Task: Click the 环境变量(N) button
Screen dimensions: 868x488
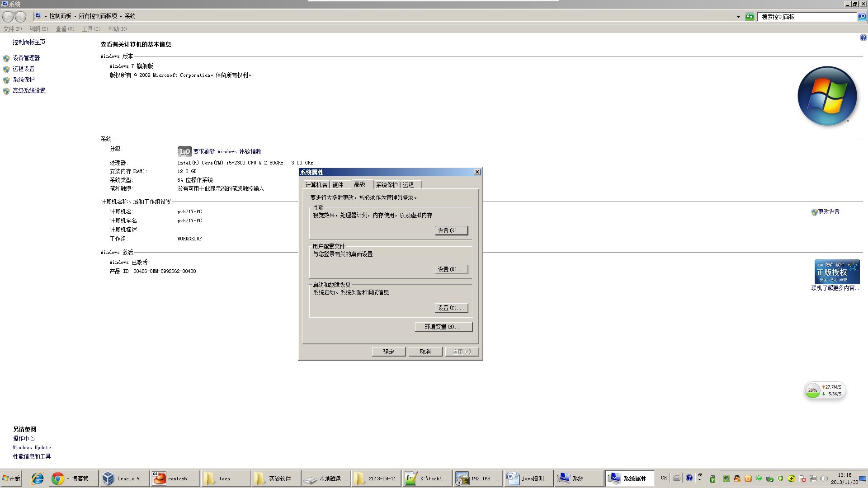Action: (x=443, y=327)
